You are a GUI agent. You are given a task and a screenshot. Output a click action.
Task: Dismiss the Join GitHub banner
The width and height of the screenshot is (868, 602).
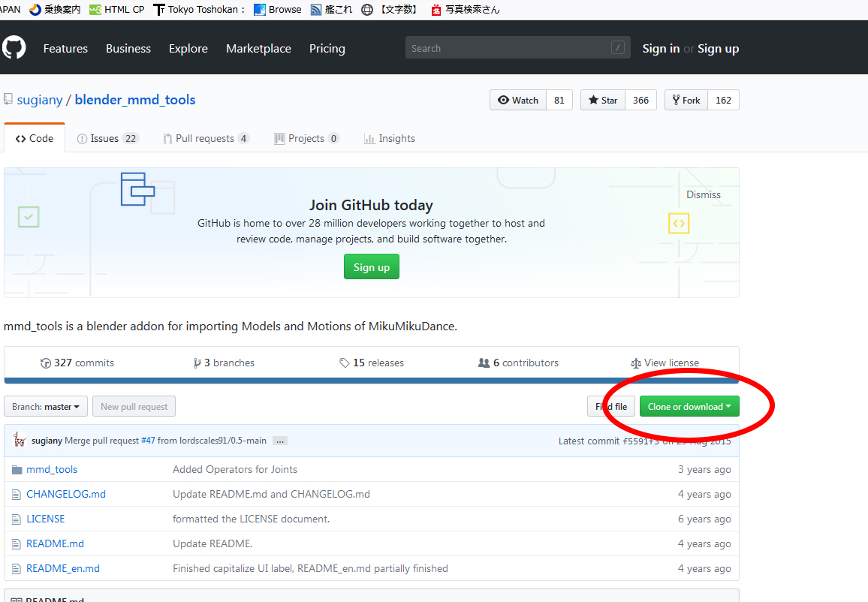[x=703, y=194]
